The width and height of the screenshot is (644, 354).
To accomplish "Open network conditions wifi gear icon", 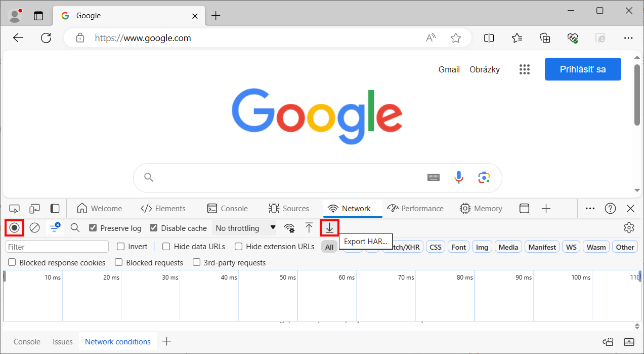I will (x=289, y=228).
